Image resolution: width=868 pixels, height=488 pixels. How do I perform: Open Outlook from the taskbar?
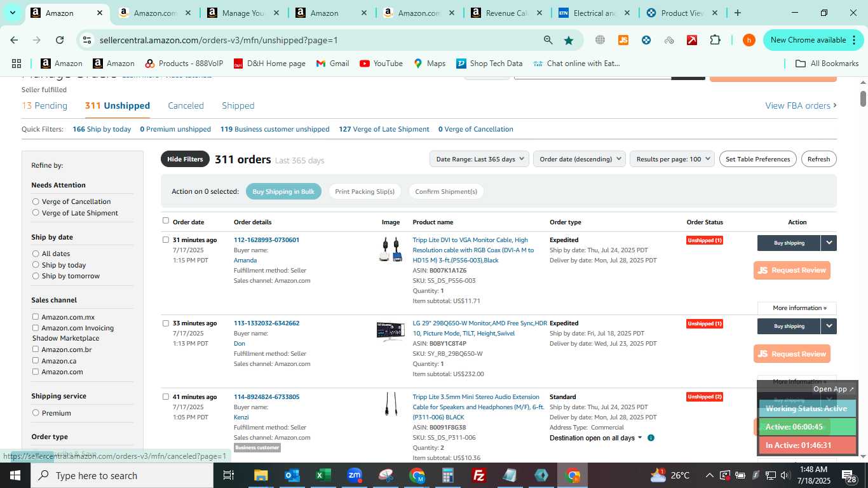(x=292, y=475)
